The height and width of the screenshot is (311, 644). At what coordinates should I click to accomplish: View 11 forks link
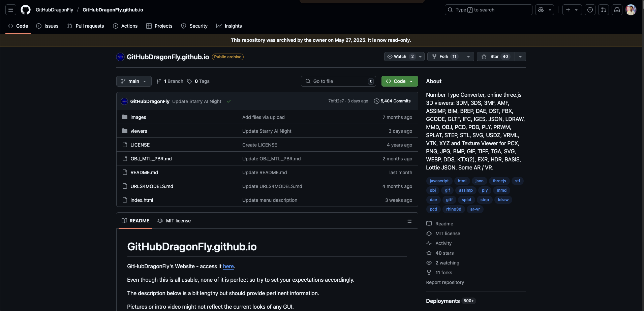click(x=439, y=273)
